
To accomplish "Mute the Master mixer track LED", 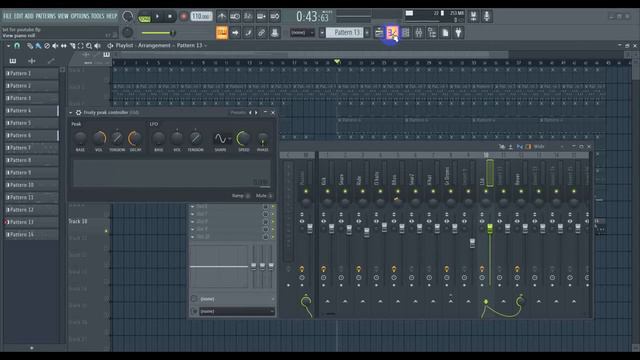I will 306,191.
